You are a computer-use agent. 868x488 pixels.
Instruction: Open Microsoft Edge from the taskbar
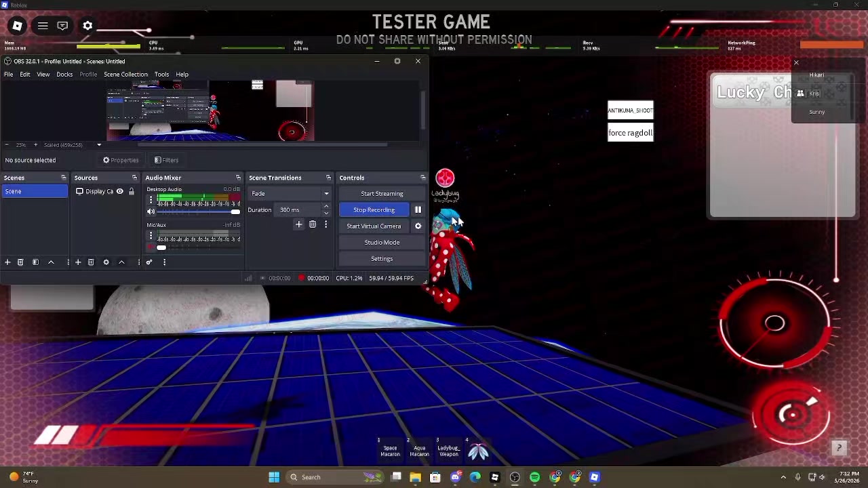475,477
